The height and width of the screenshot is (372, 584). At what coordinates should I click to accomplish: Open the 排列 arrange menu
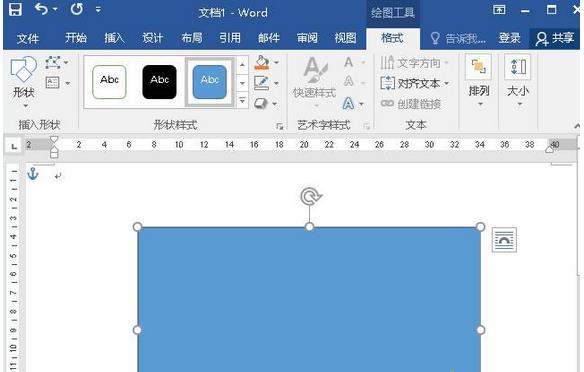479,81
